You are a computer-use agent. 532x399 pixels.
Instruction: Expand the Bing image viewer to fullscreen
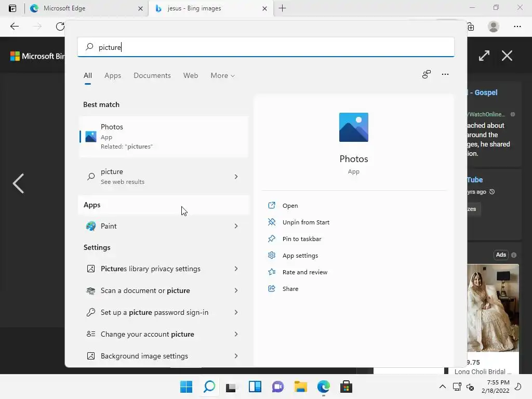tap(484, 56)
